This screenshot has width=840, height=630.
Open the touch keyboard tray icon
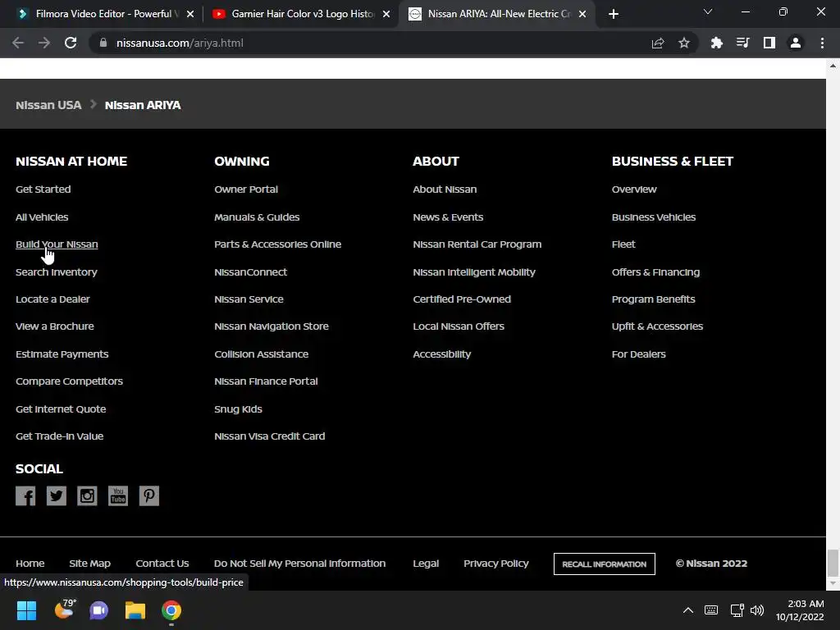711,610
